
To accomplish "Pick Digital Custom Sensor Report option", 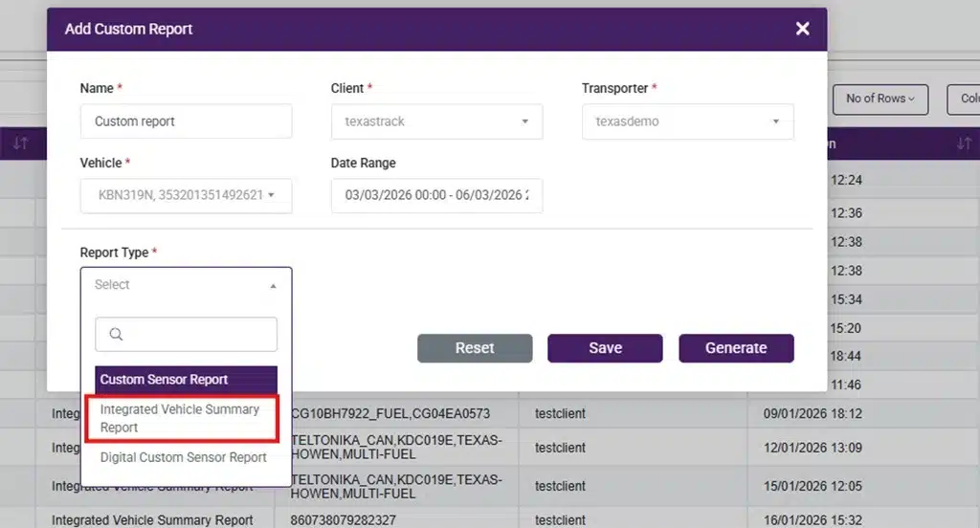I will tap(184, 457).
